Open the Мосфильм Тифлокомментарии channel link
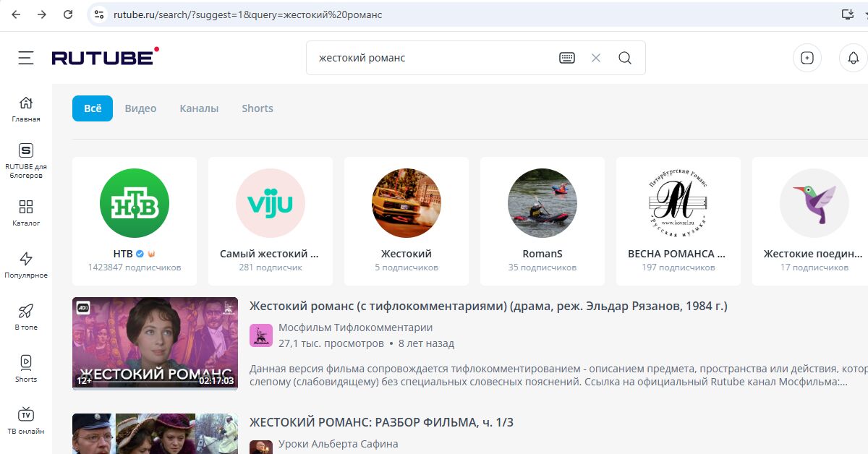Viewport: 868px width, 454px height. 355,327
